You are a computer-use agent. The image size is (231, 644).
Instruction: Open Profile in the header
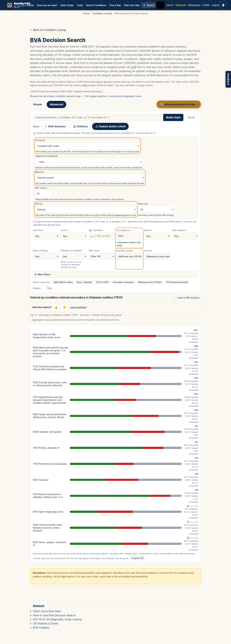(x=206, y=5)
